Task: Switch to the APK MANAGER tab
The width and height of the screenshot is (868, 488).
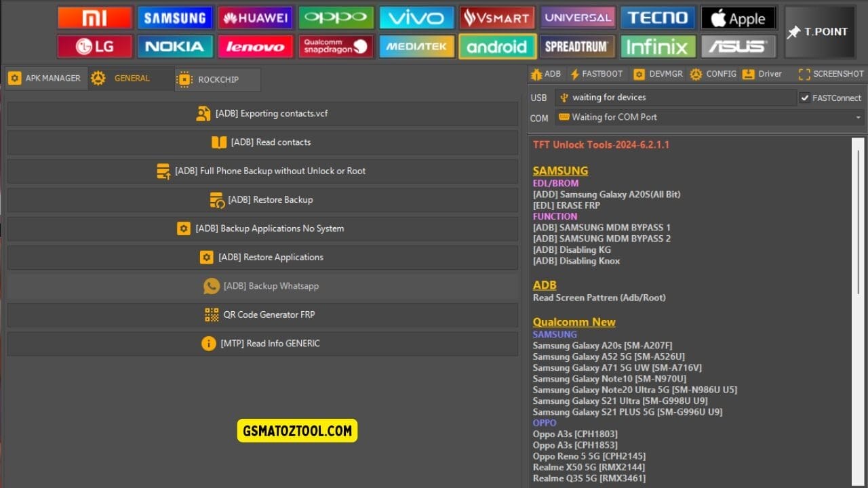Action: [45, 78]
